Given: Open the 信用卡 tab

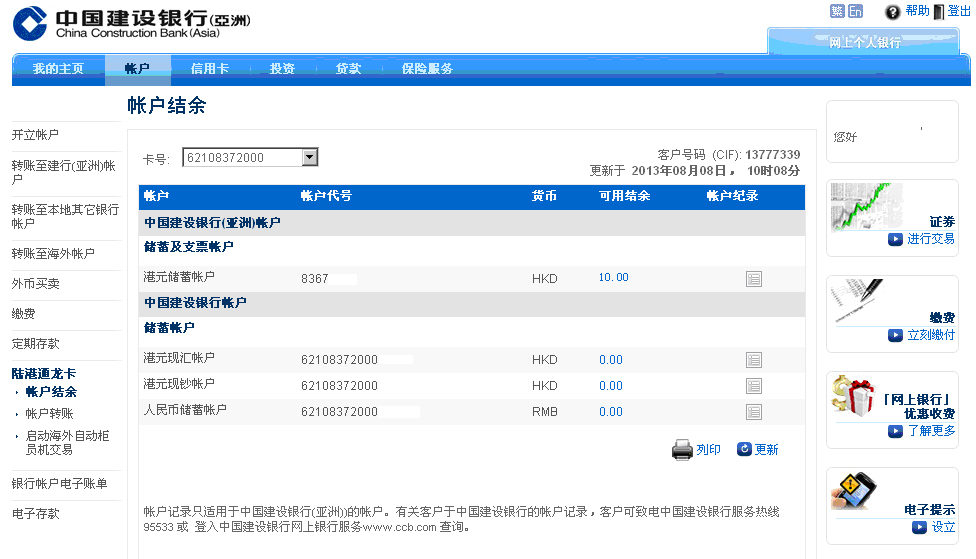Looking at the screenshot, I should (x=210, y=68).
